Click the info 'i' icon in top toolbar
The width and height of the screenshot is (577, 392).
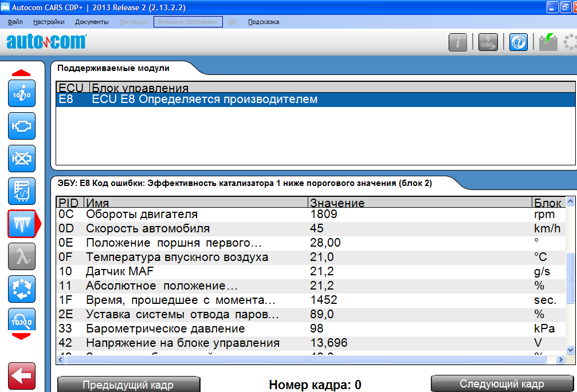pos(458,42)
